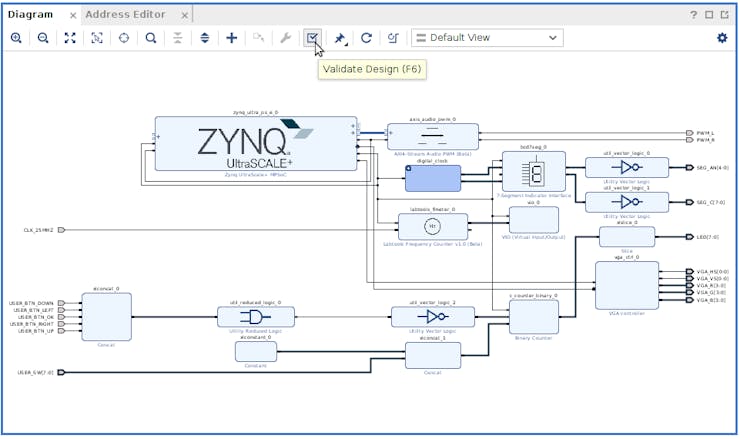The height and width of the screenshot is (439, 740).
Task: Click the Zoom Fit icon
Action: click(x=70, y=38)
